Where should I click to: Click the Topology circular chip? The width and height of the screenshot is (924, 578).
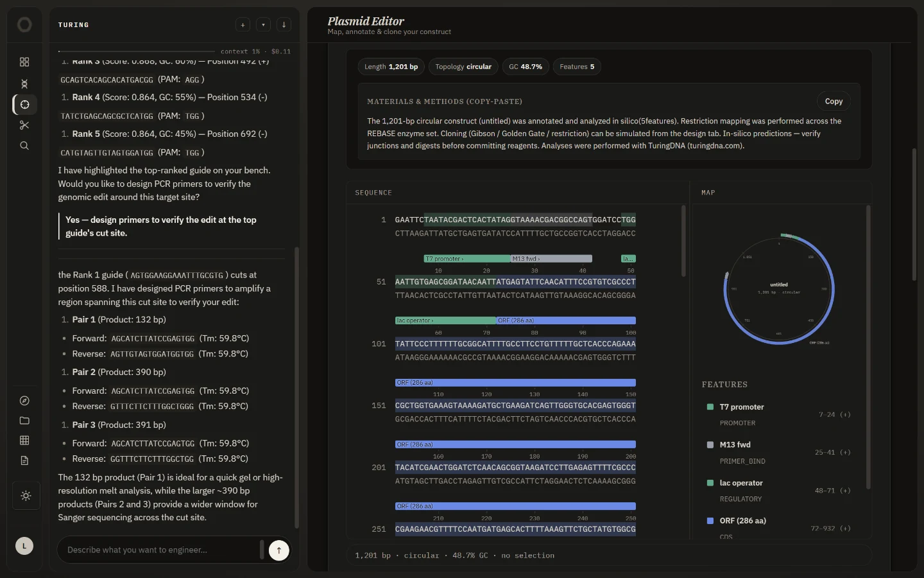[x=463, y=67]
